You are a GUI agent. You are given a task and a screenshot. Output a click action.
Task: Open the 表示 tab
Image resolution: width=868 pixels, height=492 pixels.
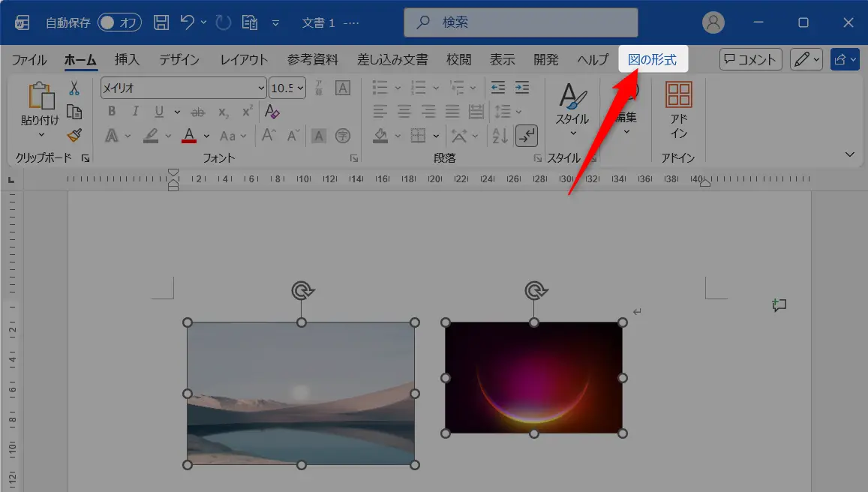coord(502,60)
